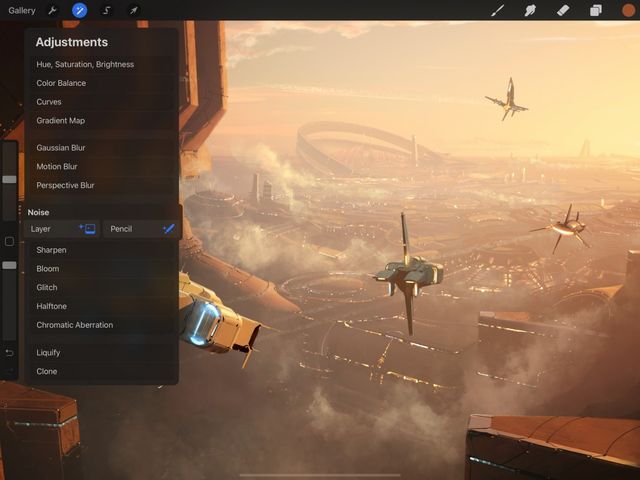Image resolution: width=640 pixels, height=480 pixels.
Task: Return to the Gallery
Action: [x=22, y=11]
